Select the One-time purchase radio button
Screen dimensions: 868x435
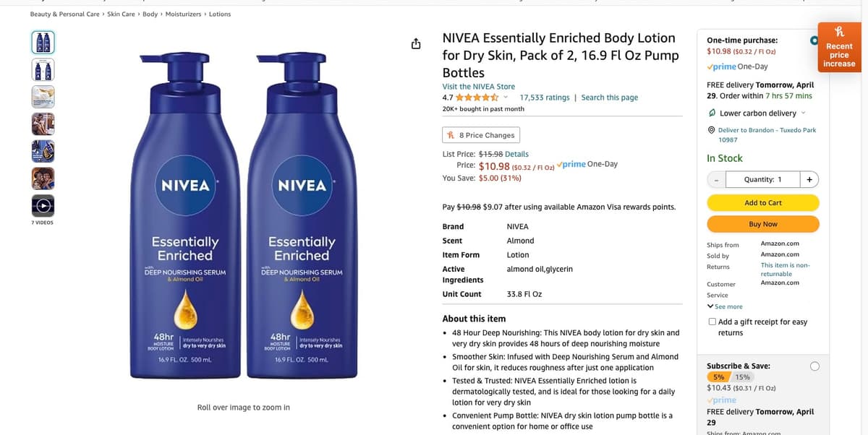(x=814, y=40)
